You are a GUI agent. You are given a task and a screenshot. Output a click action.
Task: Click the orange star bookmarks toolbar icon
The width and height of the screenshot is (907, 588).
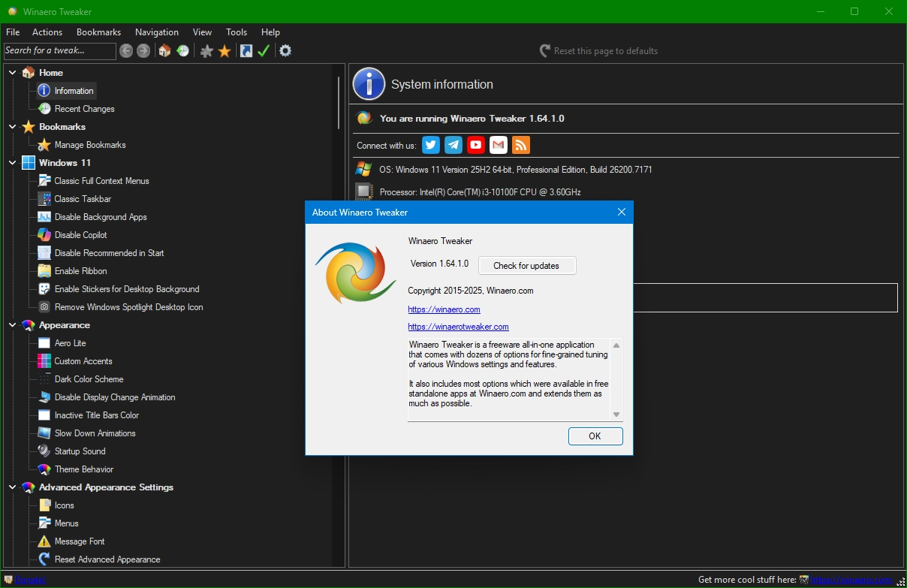224,51
